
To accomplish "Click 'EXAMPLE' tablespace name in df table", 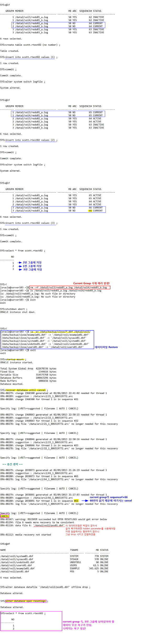I will pos(75,569).
